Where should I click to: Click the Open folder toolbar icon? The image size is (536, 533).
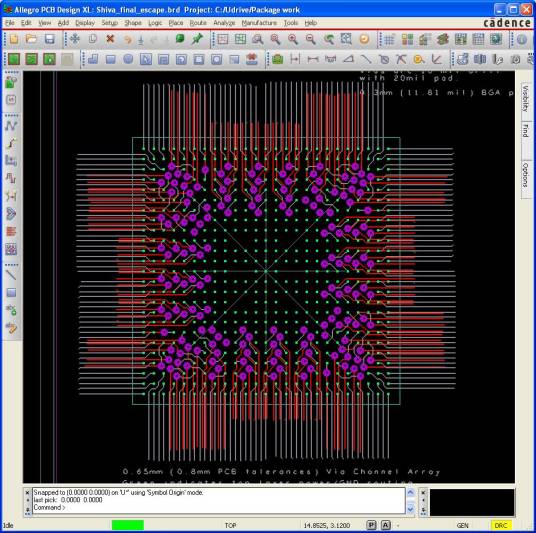[31, 39]
